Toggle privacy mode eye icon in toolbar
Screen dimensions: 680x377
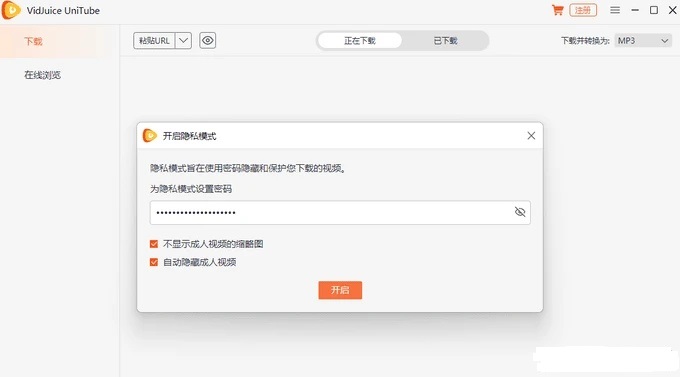click(208, 41)
